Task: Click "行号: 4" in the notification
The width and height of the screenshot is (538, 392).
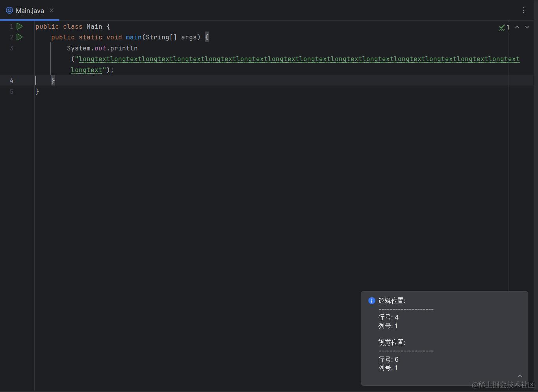Action: pyautogui.click(x=388, y=317)
